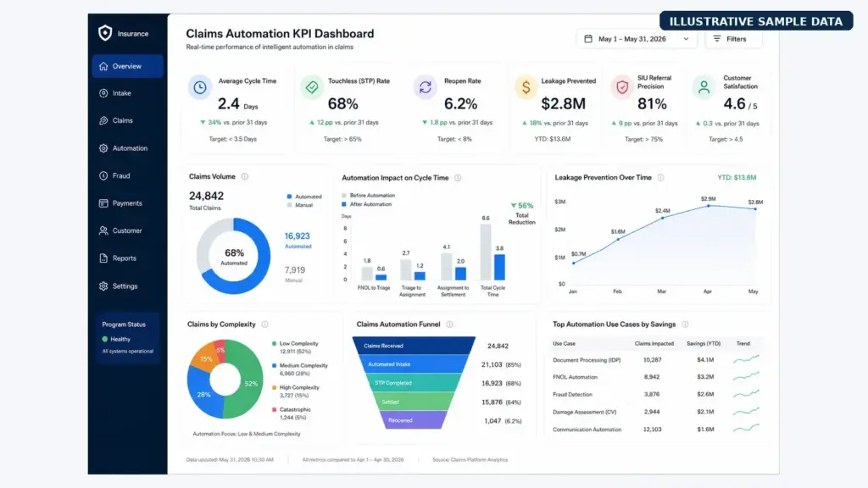Screen dimensions: 868x488
Task: Click the "$4.1M" savings cell
Action: [x=705, y=360]
